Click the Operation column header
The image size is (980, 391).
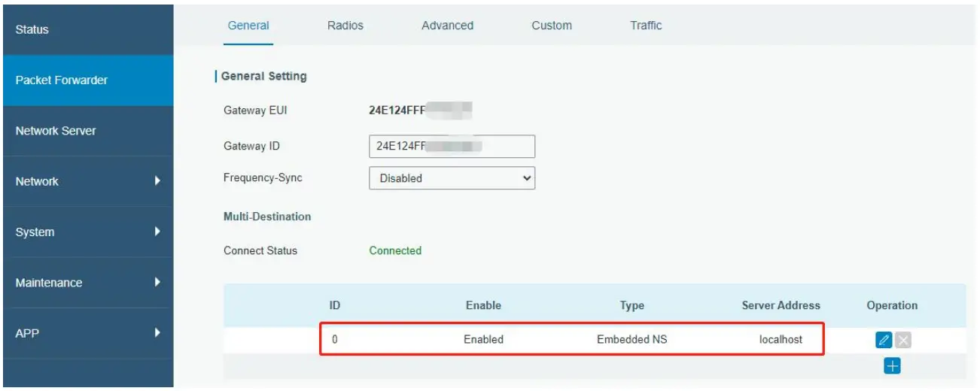[892, 305]
